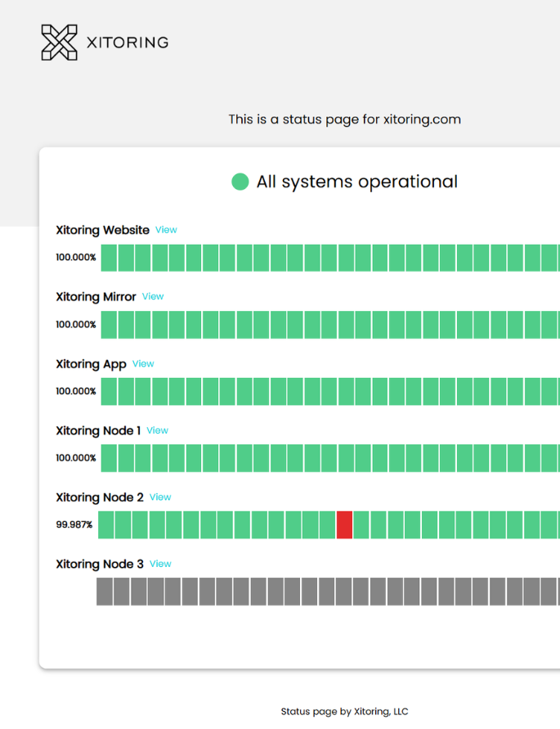
Task: Click the 100.000% uptime of Xitoring App
Action: click(76, 391)
